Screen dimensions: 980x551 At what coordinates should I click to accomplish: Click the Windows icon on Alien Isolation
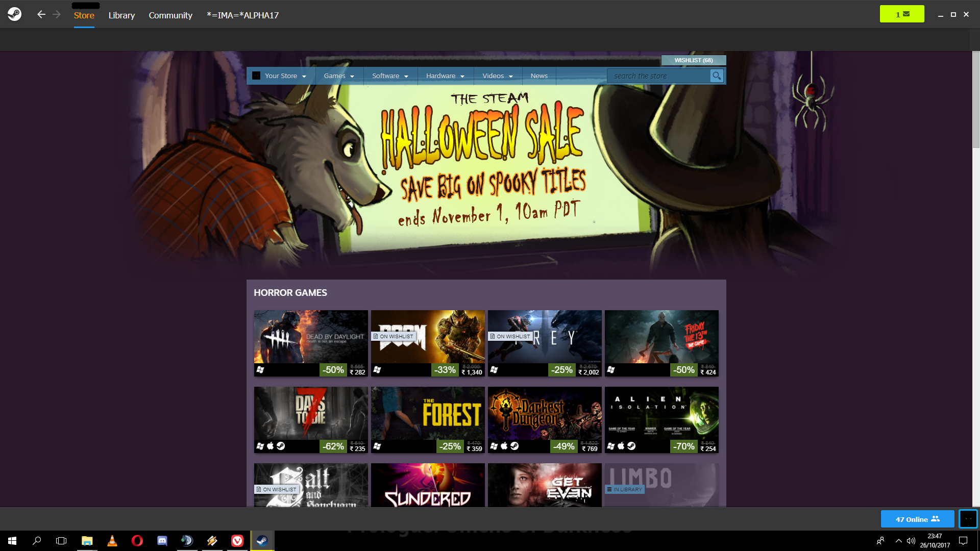[611, 446]
